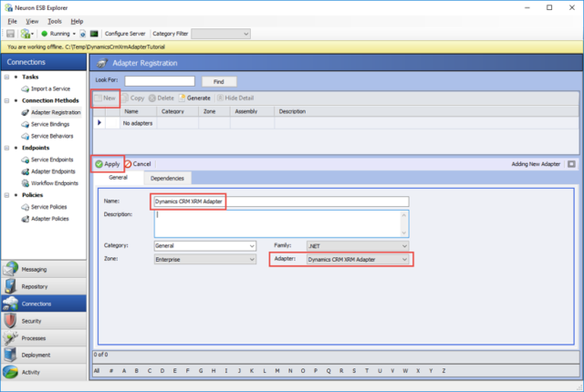Viewport: 584px width, 392px height.
Task: Click the Save disk icon in toolbar
Action: [x=10, y=34]
